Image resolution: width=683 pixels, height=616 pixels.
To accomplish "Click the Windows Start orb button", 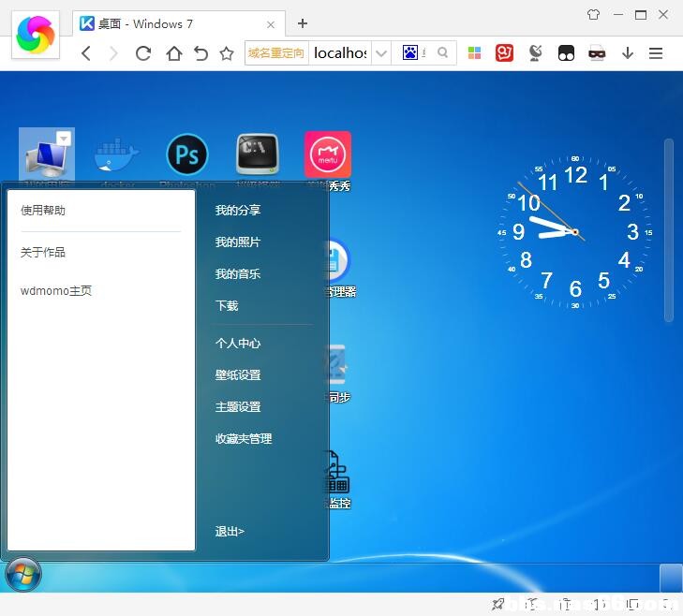I will click(x=23, y=574).
